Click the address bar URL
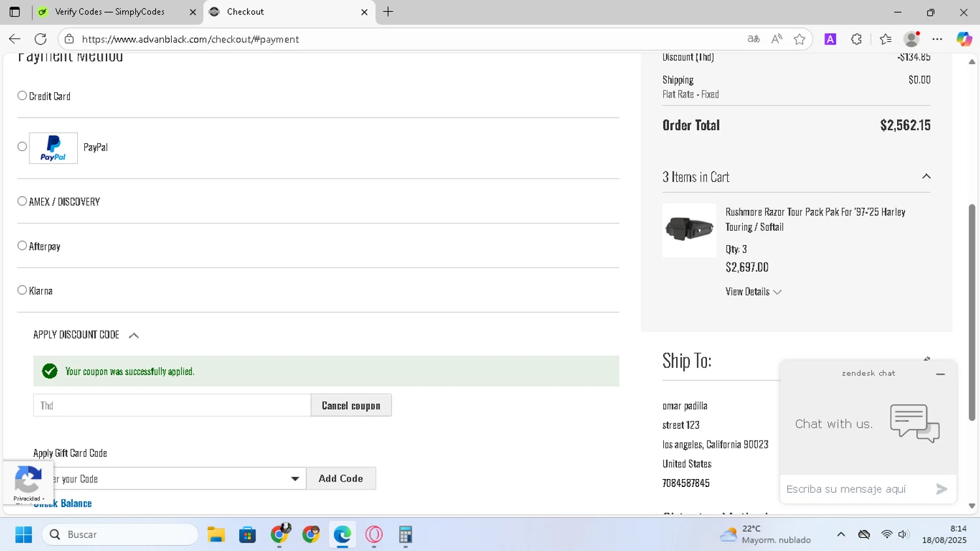The image size is (980, 551). (x=190, y=39)
